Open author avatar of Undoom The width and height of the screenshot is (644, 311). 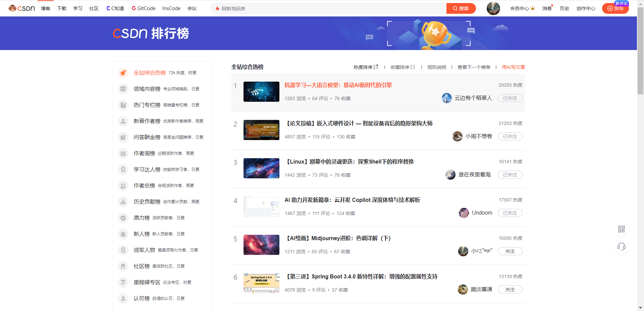pyautogui.click(x=464, y=213)
